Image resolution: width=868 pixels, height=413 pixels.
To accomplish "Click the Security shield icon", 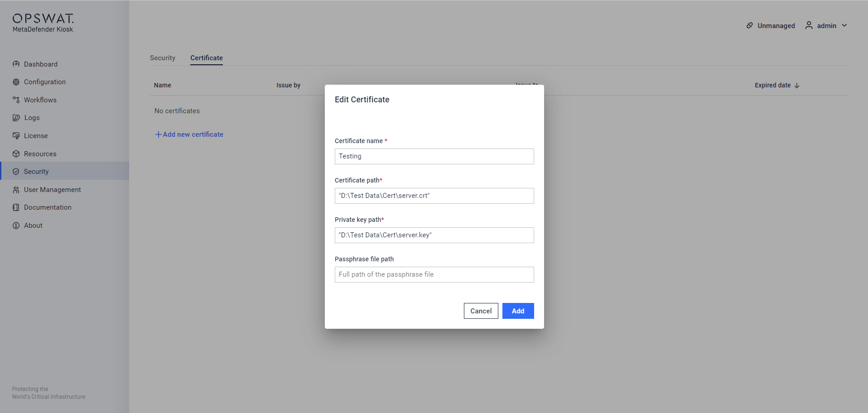I will [16, 172].
